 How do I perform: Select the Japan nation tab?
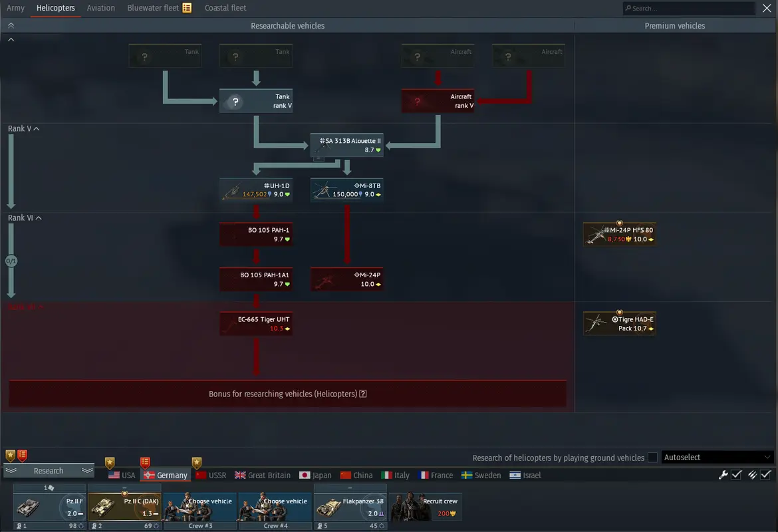pyautogui.click(x=316, y=475)
